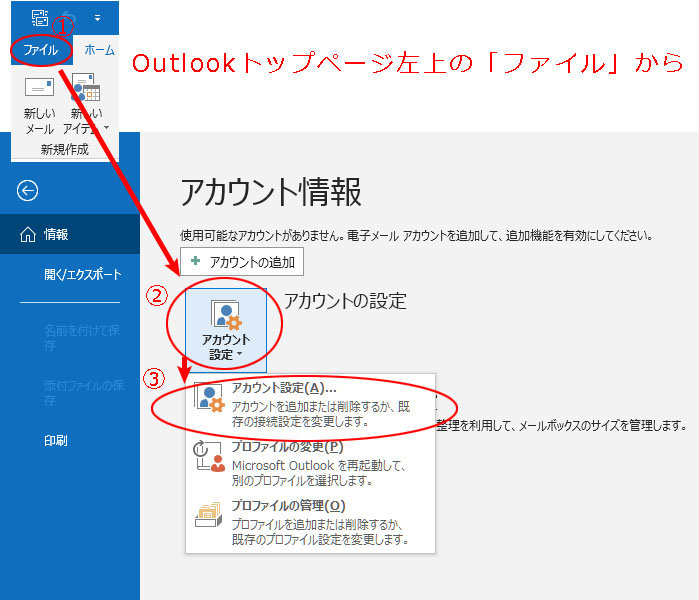Click the send/receive quick access icon
Screen dimensions: 699x600
click(40, 18)
